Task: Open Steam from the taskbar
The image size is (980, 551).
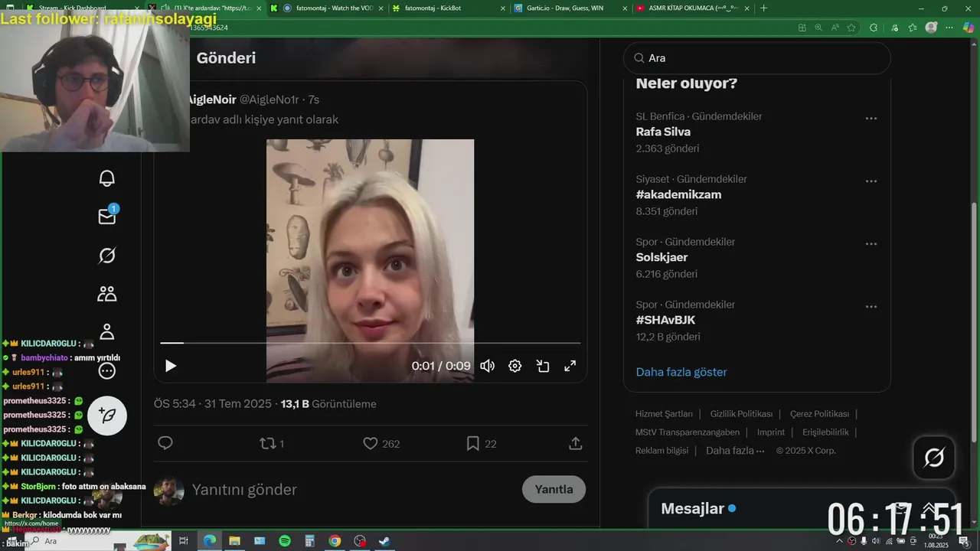Action: (384, 541)
